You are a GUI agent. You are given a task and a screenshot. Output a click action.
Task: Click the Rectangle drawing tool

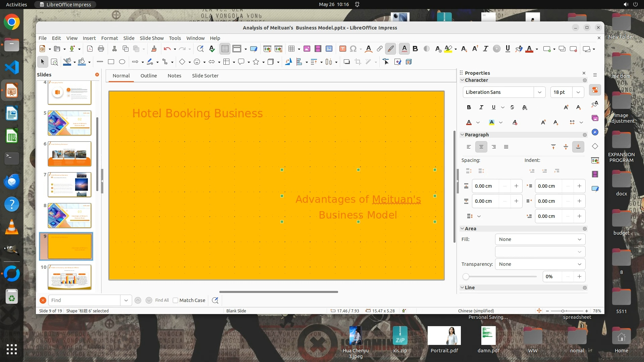coord(111,62)
